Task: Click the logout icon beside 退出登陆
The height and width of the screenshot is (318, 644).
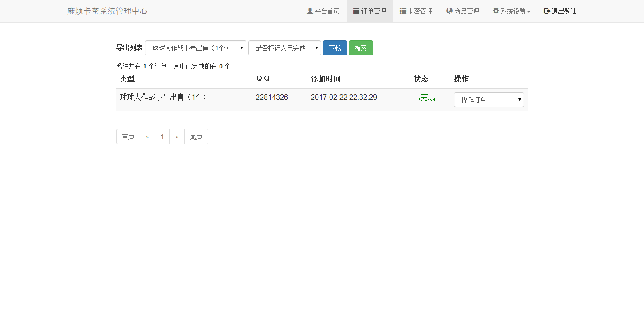Action: [547, 11]
